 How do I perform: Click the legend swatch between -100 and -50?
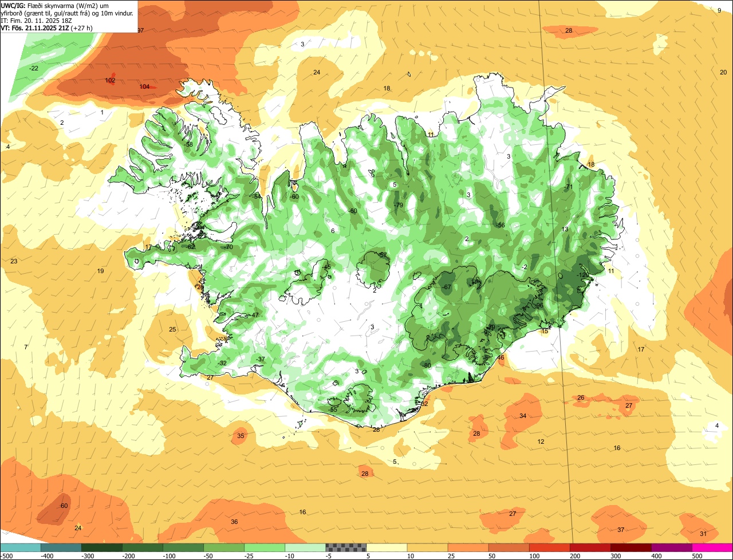pos(183,547)
